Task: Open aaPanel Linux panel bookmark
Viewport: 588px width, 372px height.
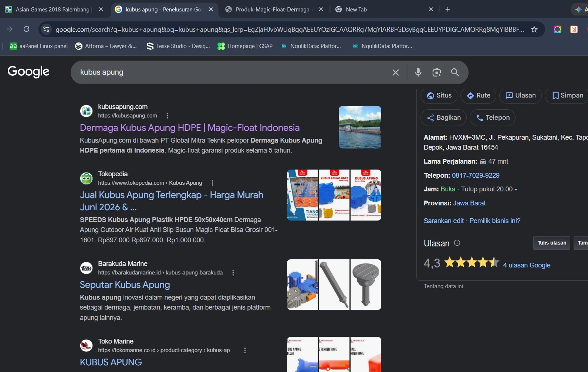Action: tap(39, 46)
